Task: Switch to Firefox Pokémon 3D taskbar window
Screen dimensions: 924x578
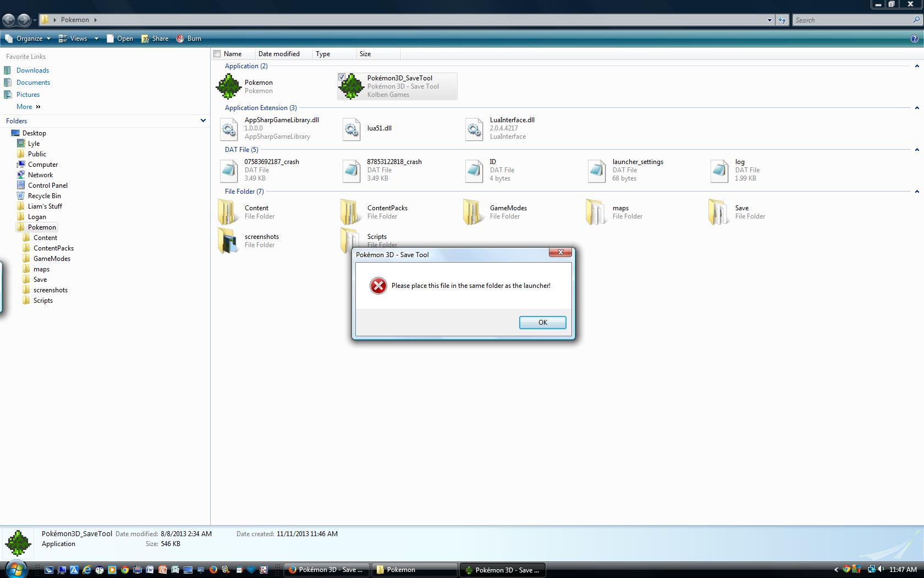Action: click(326, 570)
